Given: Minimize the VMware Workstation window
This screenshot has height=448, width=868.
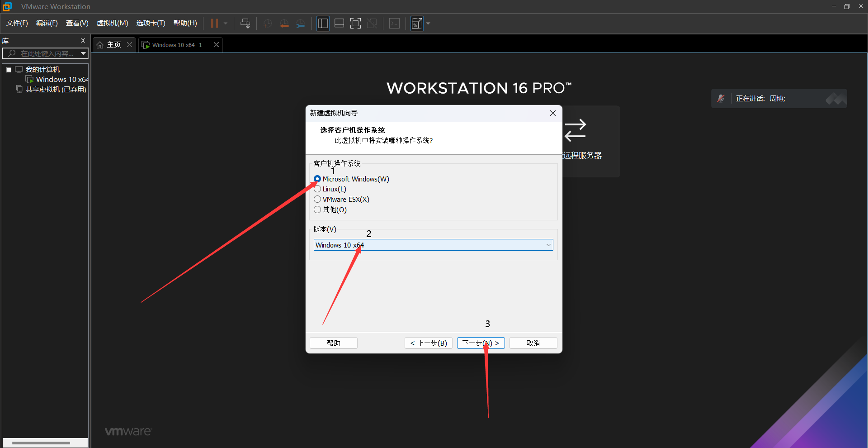Looking at the screenshot, I should click(x=834, y=6).
